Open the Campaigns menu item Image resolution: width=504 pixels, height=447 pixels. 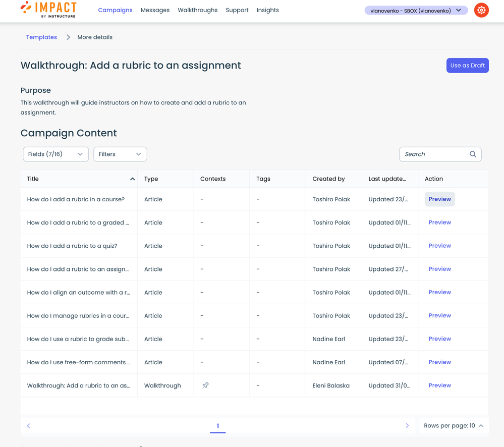click(x=115, y=10)
